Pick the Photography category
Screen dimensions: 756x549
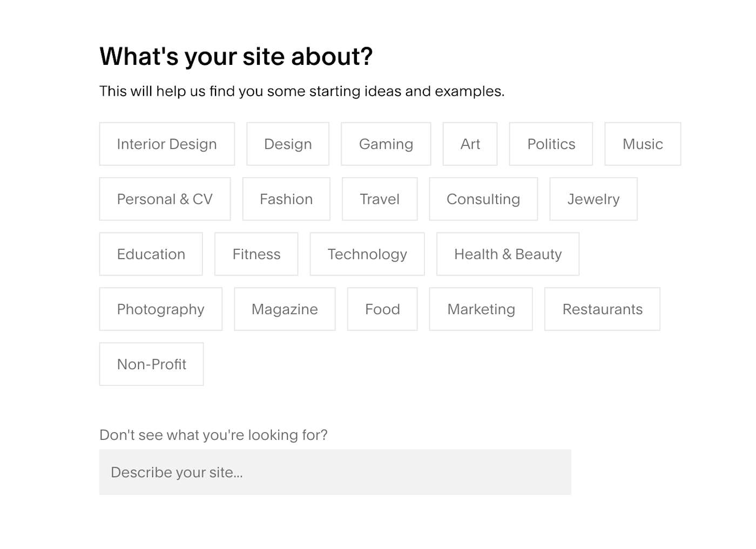coord(161,309)
